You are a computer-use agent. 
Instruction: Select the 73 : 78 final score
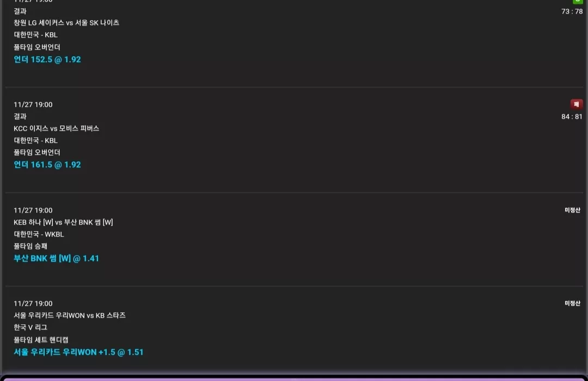572,11
